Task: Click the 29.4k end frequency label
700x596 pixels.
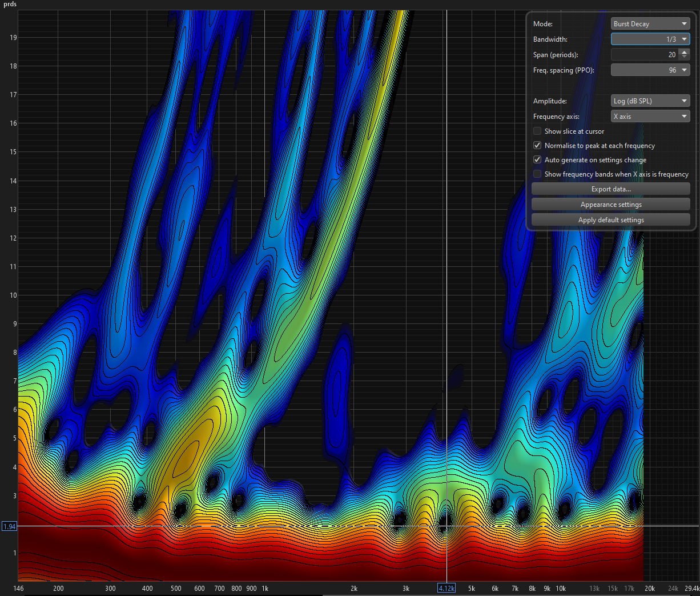Action: click(692, 589)
